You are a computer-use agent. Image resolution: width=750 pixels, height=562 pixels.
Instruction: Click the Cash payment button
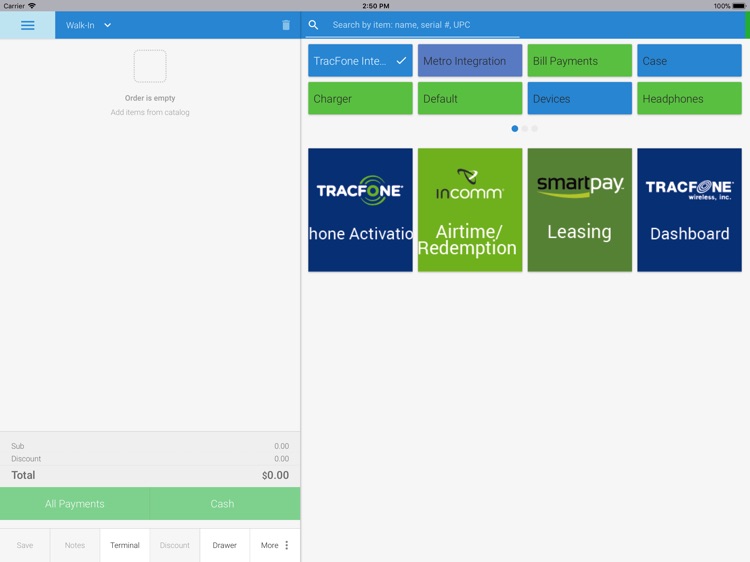(225, 504)
